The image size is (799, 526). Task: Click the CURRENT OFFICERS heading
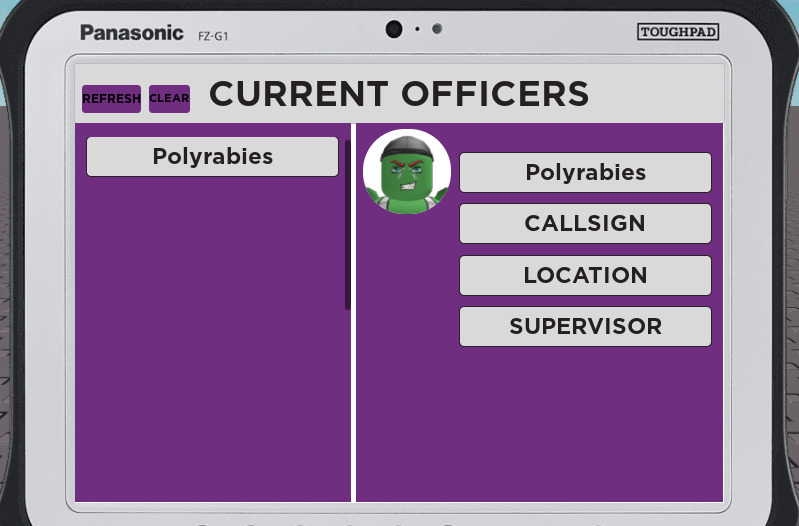[x=399, y=94]
